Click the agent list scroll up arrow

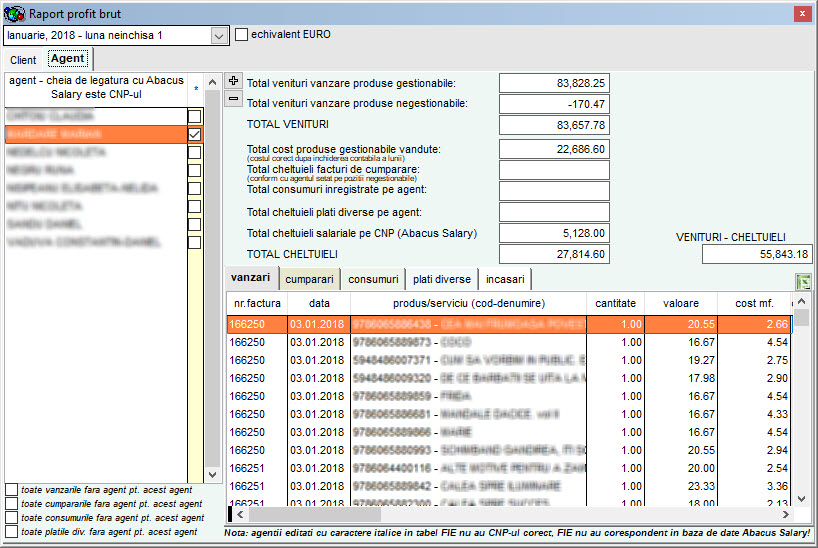[x=212, y=82]
